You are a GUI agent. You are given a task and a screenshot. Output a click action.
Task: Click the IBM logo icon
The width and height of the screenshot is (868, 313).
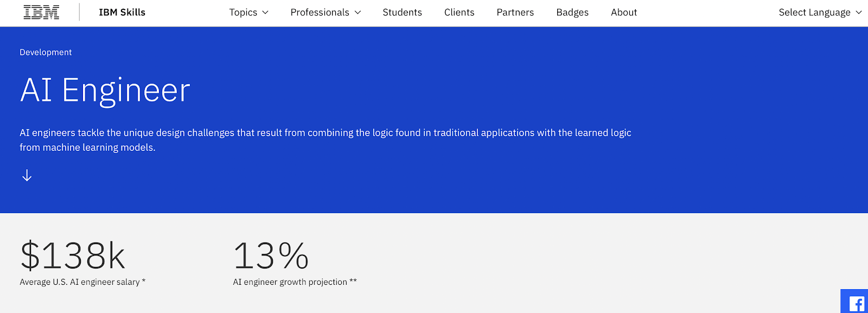(41, 12)
